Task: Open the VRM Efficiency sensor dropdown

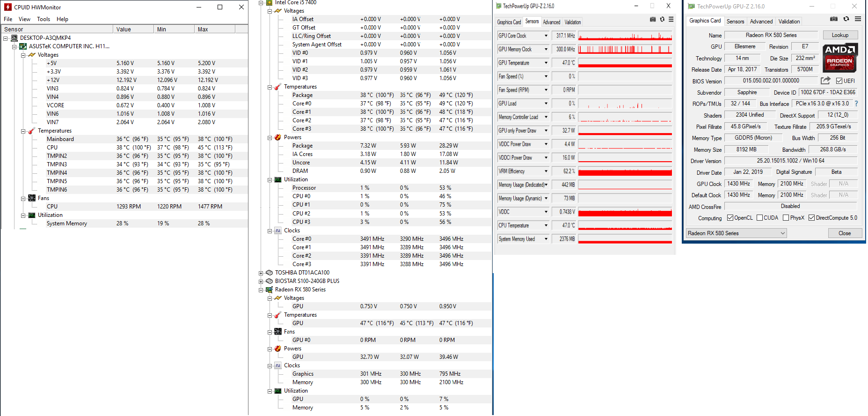Action: (546, 171)
